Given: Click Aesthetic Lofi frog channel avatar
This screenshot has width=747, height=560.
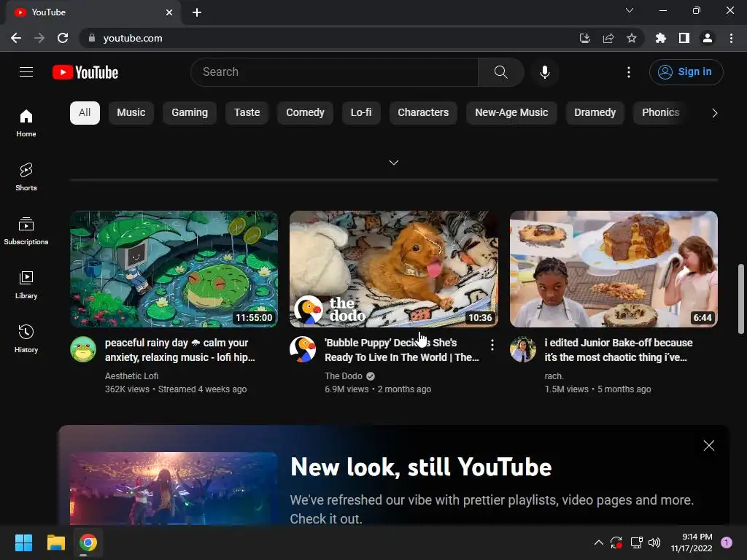Looking at the screenshot, I should click(83, 349).
